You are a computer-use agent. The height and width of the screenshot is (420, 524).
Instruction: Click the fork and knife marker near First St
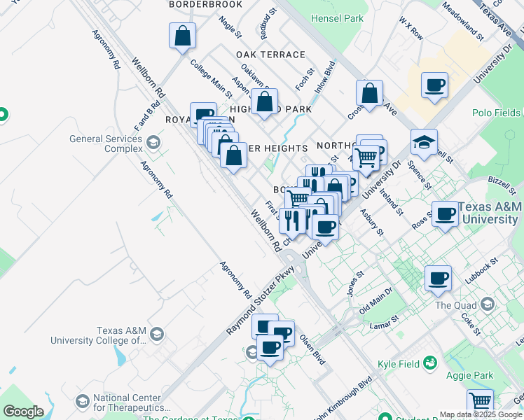pyautogui.click(x=292, y=223)
